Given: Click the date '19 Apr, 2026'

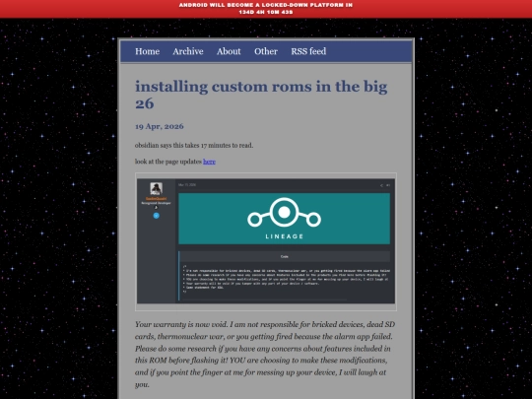Looking at the screenshot, I should point(160,126).
